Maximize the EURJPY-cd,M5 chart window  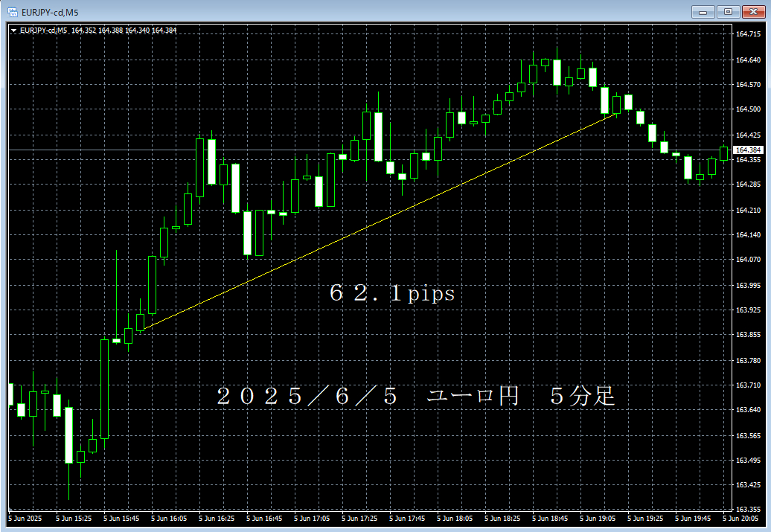coord(729,12)
